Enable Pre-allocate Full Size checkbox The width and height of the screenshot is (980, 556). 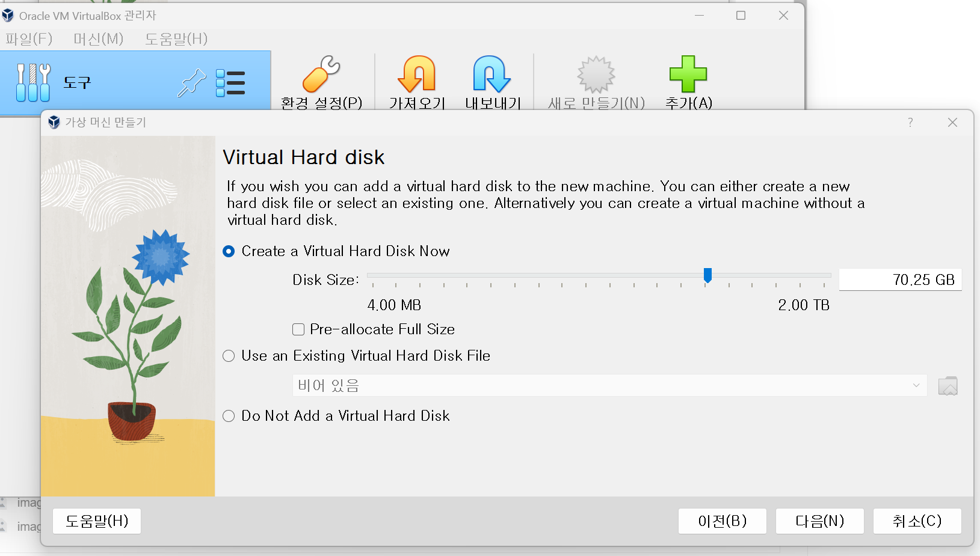point(298,329)
